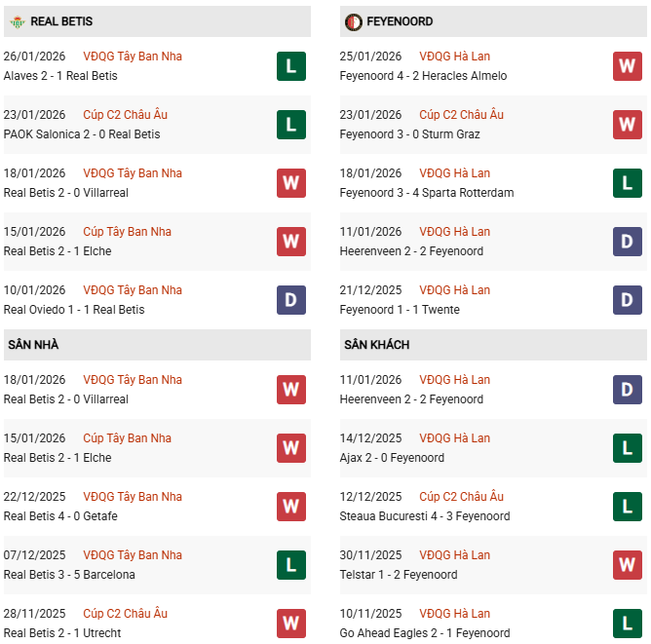Select the SÂN NHÀ section header
The image size is (651, 644).
point(32,345)
